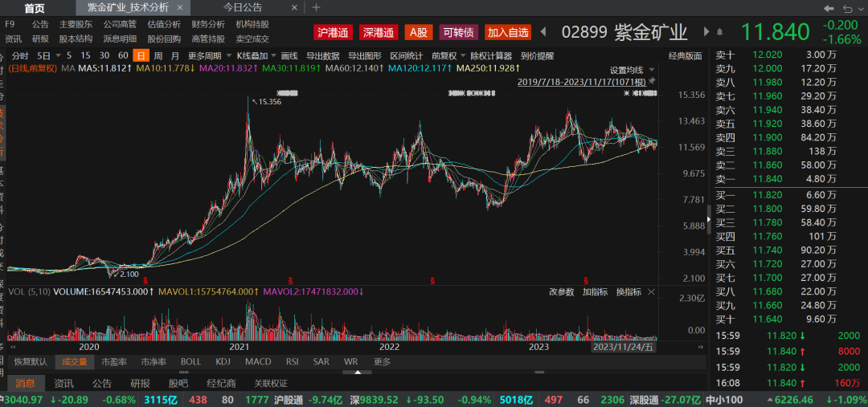
Task: Select the weekly 周 period
Action: (x=158, y=56)
